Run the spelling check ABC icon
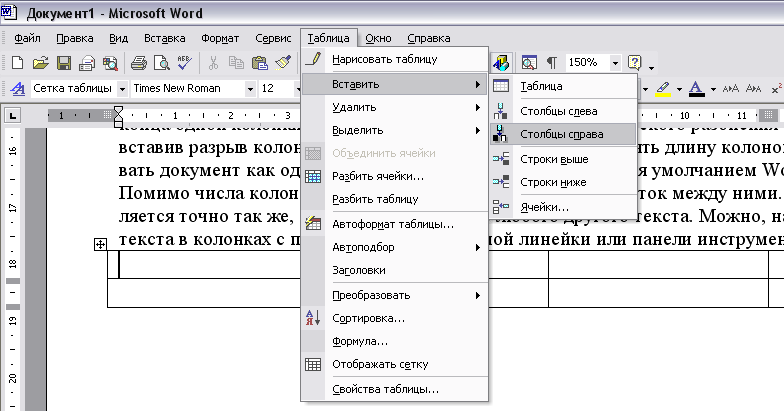The width and height of the screenshot is (784, 411). 184,62
